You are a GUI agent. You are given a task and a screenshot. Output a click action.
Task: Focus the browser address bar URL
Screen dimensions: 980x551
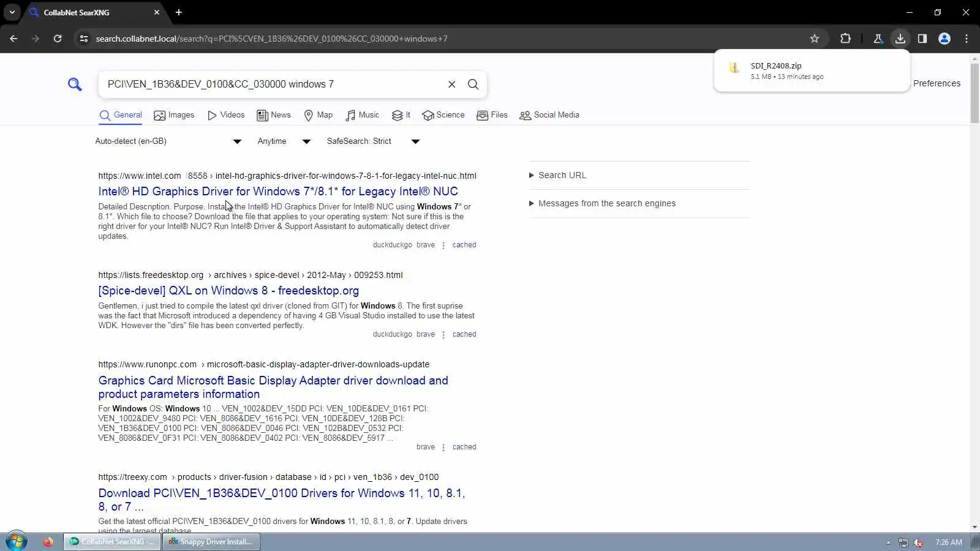coord(271,39)
